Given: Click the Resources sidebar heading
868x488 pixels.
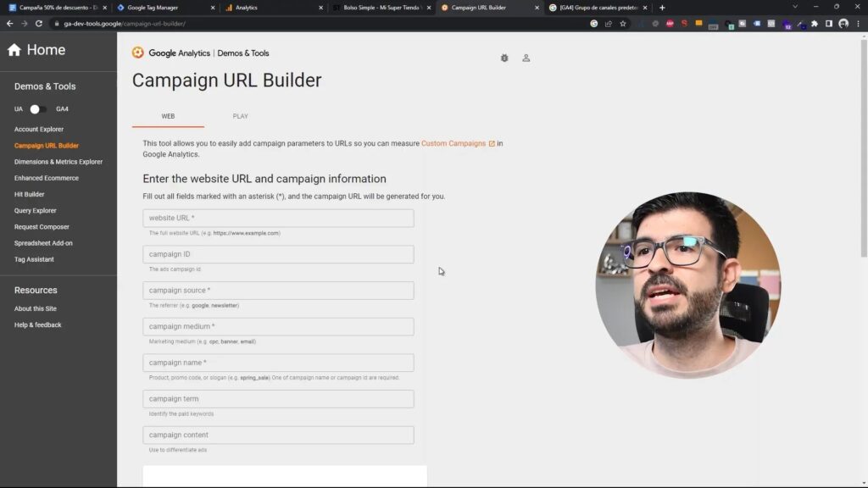Looking at the screenshot, I should (x=36, y=290).
